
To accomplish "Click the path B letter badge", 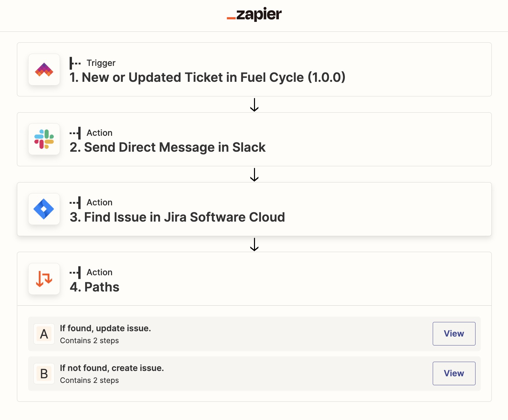I will click(x=44, y=374).
